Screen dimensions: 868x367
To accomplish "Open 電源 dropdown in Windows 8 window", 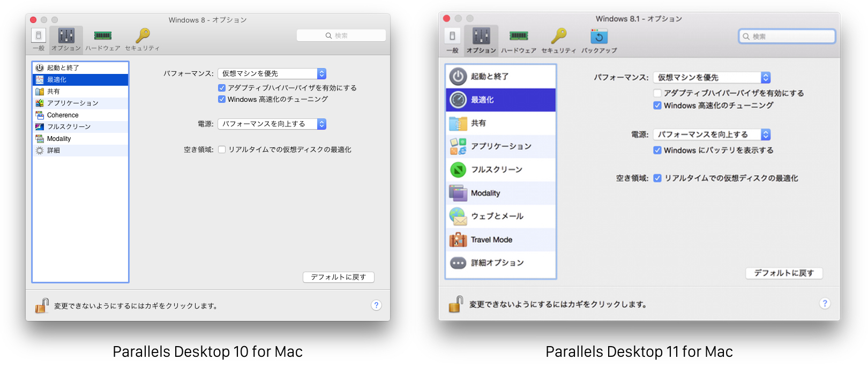I will coord(272,124).
